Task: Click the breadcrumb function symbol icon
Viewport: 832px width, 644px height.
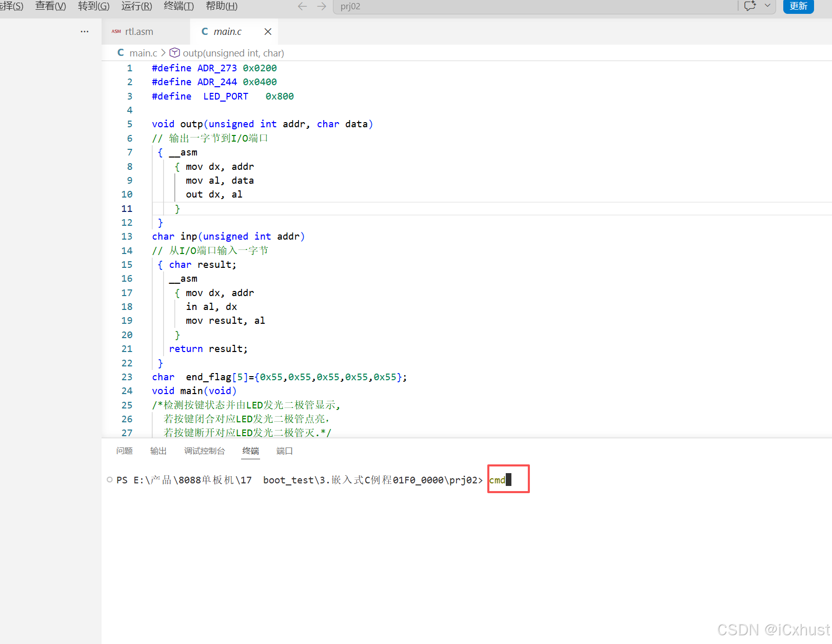Action: 175,53
